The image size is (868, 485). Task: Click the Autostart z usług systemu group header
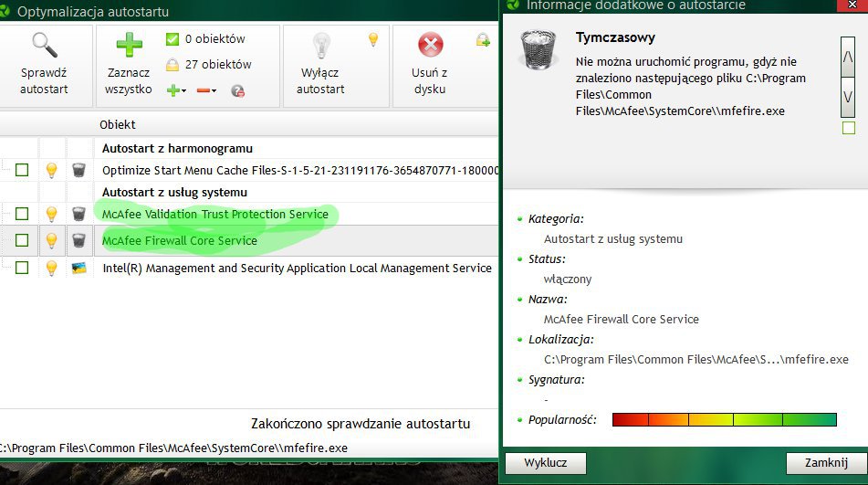point(174,192)
